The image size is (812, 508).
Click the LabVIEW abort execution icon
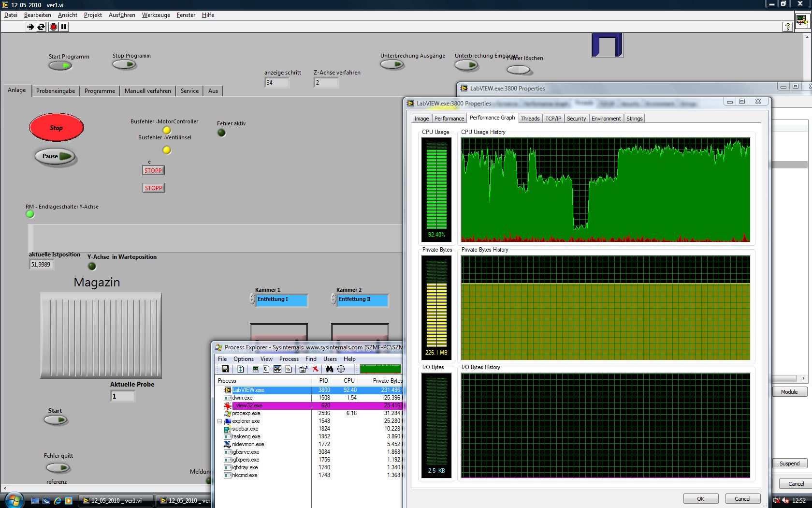[53, 27]
